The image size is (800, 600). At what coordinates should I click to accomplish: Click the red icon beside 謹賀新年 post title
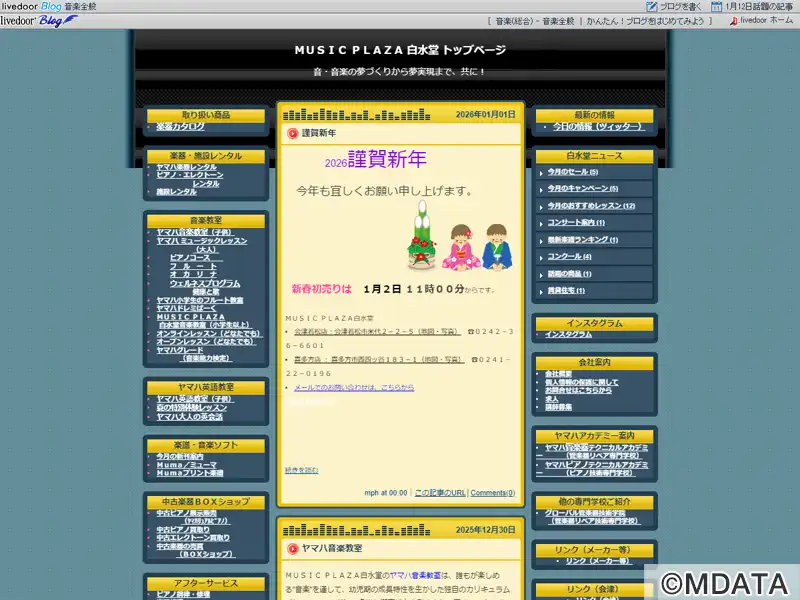click(292, 133)
